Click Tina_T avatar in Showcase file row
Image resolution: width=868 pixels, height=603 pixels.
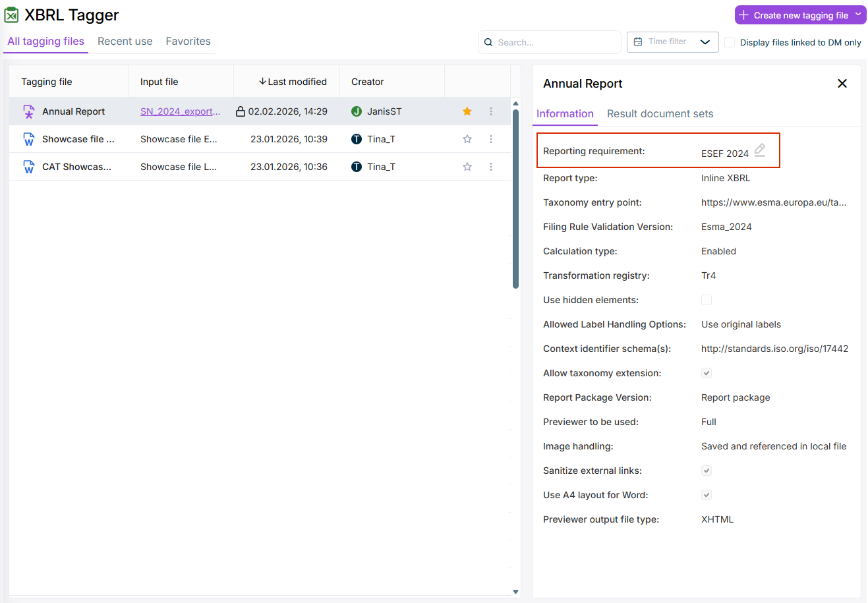357,139
